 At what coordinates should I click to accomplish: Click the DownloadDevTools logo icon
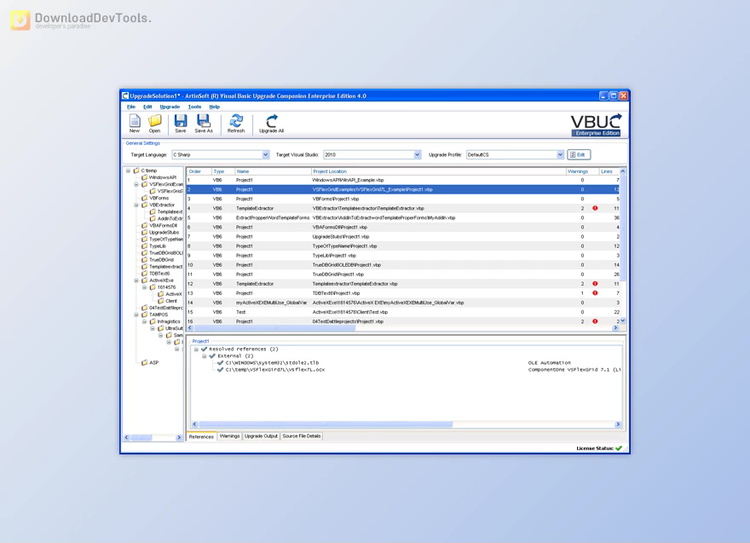point(20,21)
